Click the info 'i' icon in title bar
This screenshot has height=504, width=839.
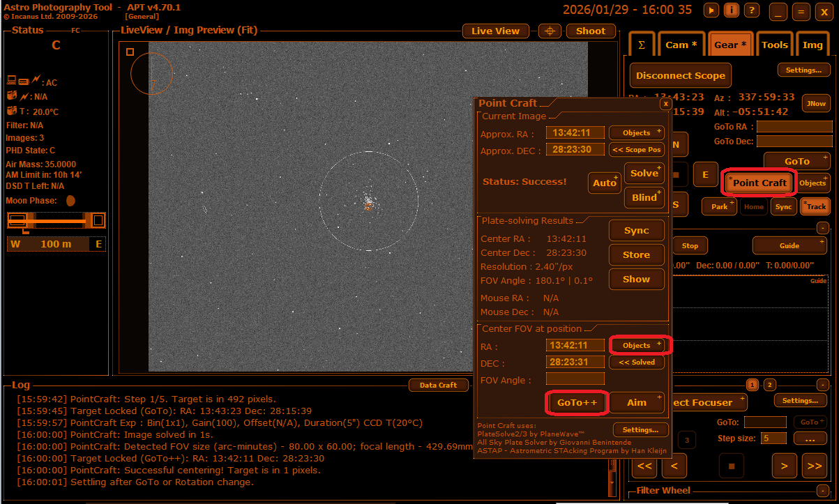[x=732, y=10]
